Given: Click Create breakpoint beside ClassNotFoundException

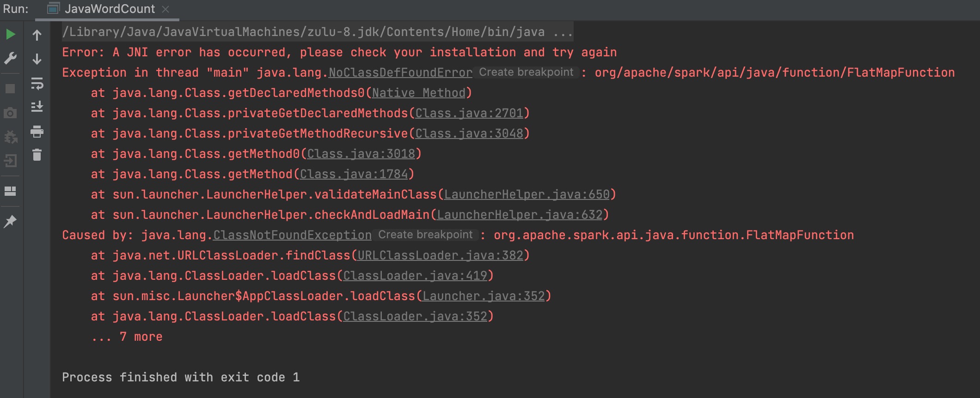Looking at the screenshot, I should pyautogui.click(x=425, y=235).
